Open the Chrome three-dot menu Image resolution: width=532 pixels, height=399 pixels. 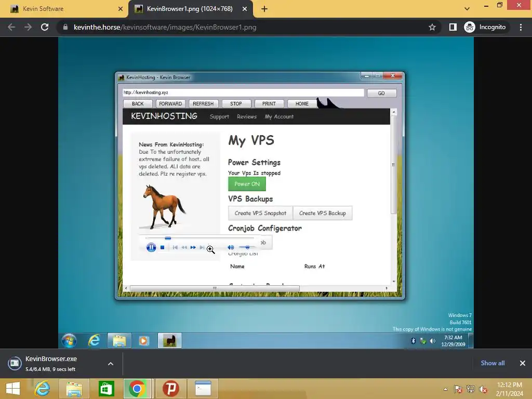pyautogui.click(x=521, y=27)
